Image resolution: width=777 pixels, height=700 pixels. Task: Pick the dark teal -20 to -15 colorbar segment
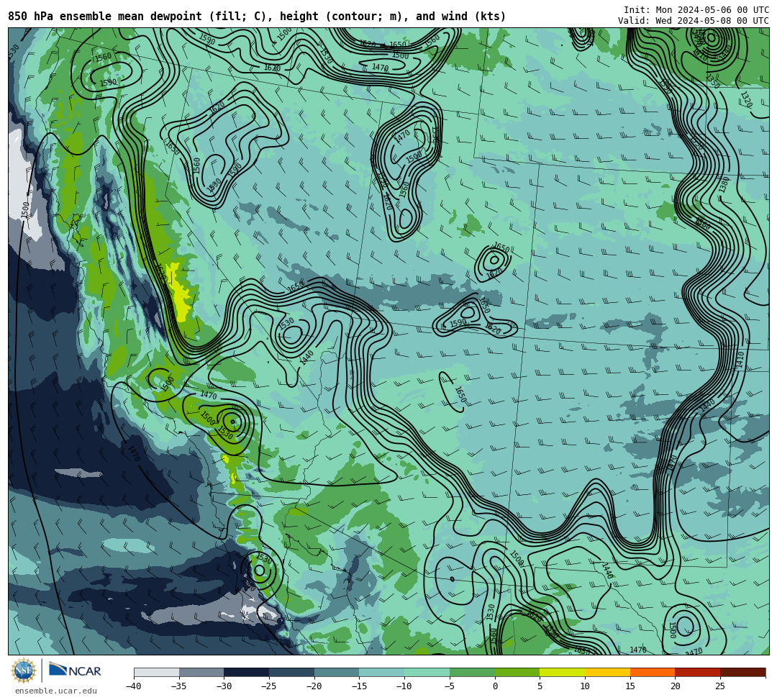337,673
